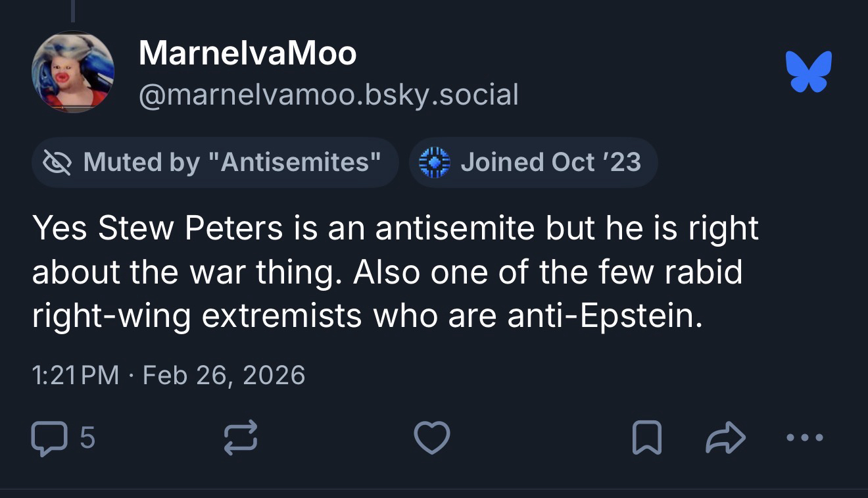Open the "Joined Oct '23" label

pos(550,162)
